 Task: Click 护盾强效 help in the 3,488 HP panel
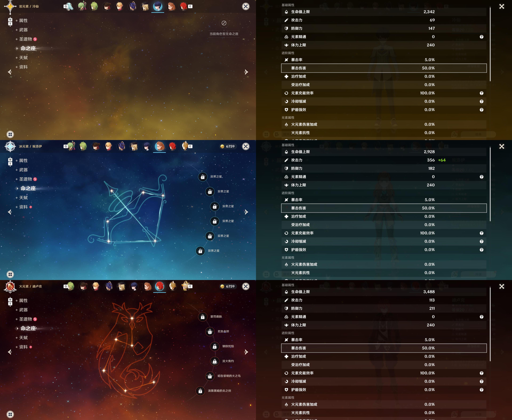click(x=481, y=390)
